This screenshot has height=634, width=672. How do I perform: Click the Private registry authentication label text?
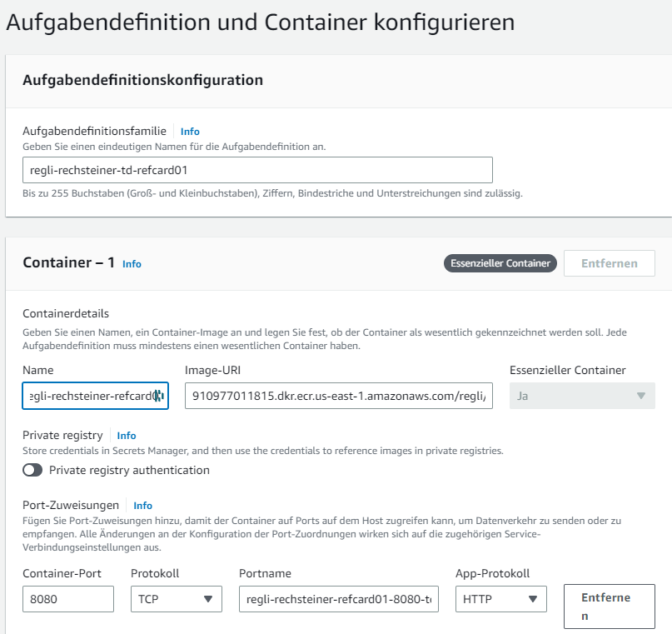pyautogui.click(x=129, y=470)
